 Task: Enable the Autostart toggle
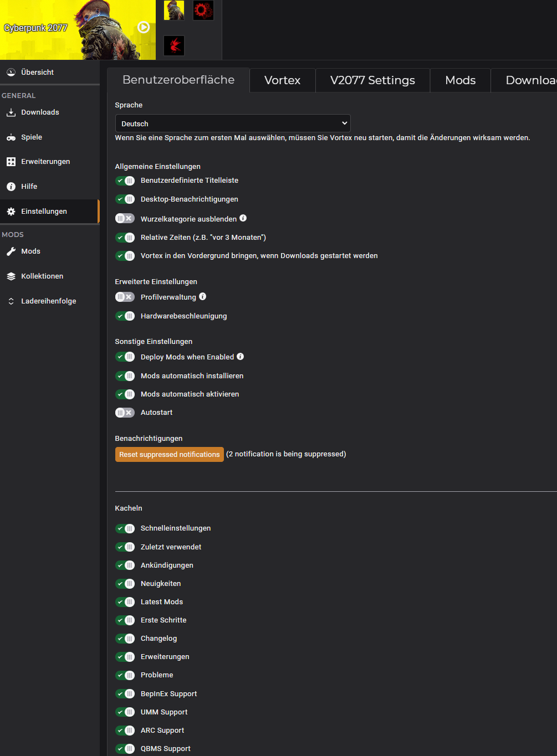(x=125, y=413)
